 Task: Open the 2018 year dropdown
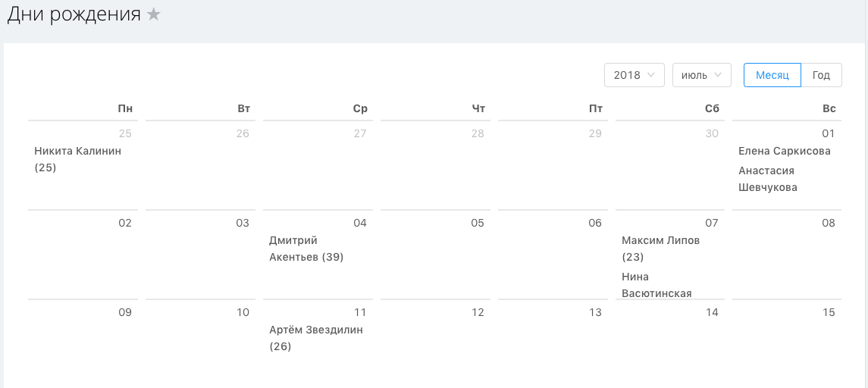coord(634,75)
